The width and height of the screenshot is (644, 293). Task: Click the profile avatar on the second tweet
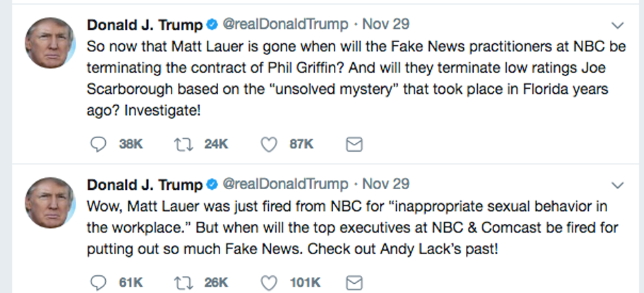[x=50, y=202]
